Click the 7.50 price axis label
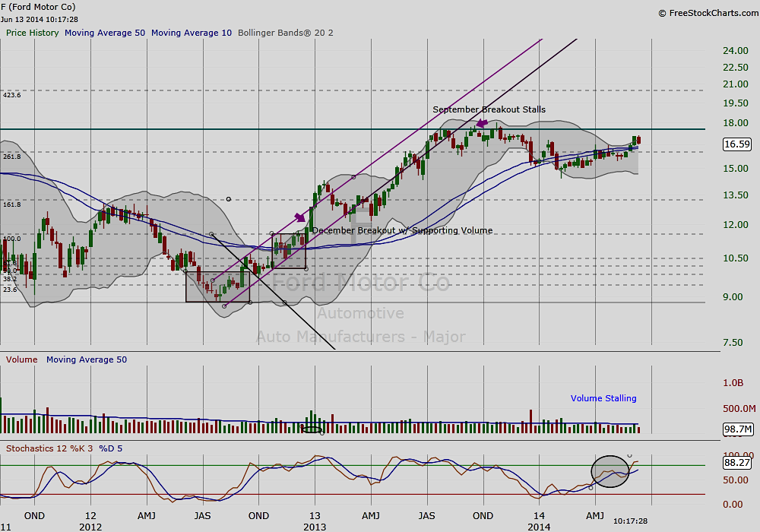760x532 pixels. click(733, 343)
